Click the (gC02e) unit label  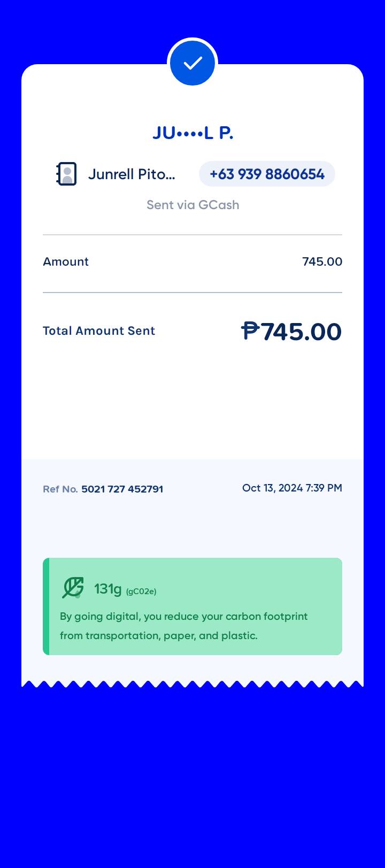pos(141,592)
